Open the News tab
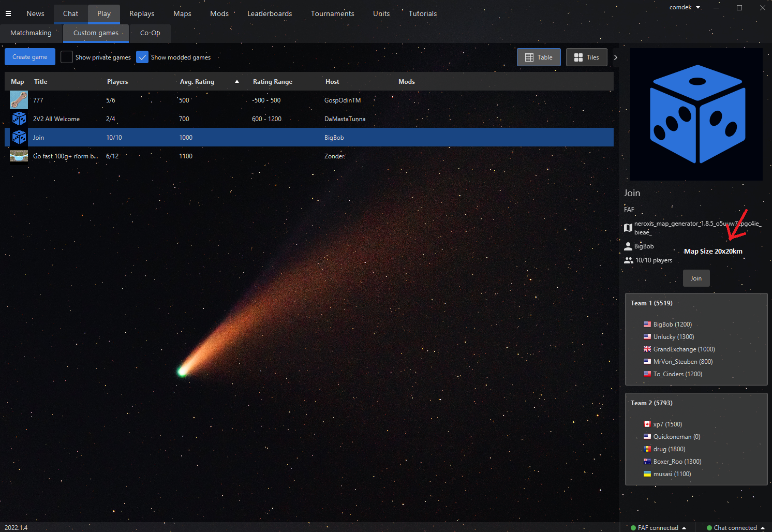Viewport: 772px width, 532px height. click(35, 13)
